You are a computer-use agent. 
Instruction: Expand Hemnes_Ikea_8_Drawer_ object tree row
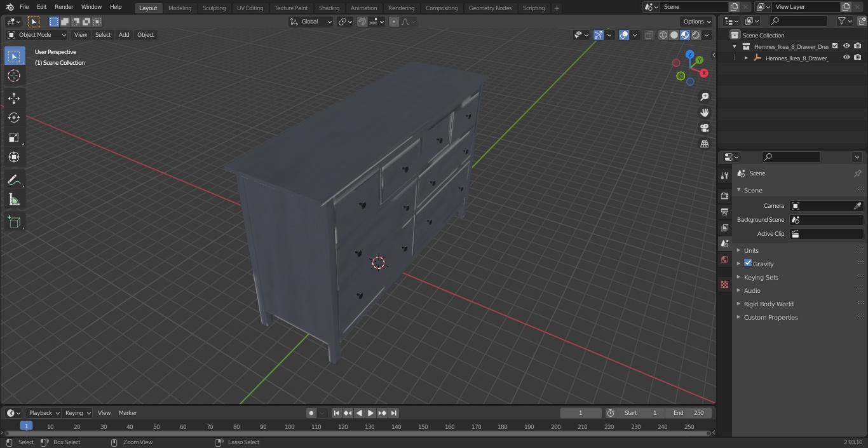pos(746,58)
